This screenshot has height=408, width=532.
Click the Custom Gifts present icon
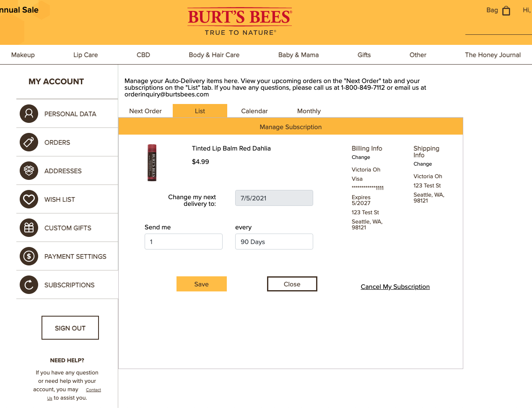(x=29, y=228)
